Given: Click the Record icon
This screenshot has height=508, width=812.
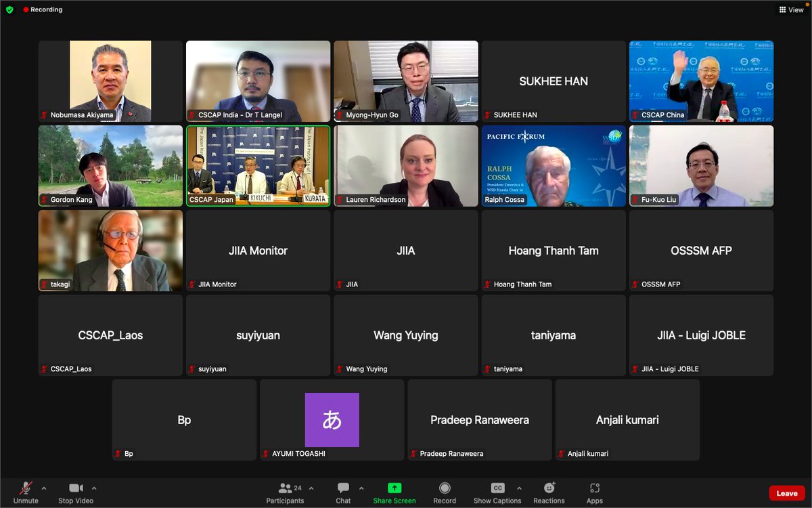Looking at the screenshot, I should click(x=445, y=488).
